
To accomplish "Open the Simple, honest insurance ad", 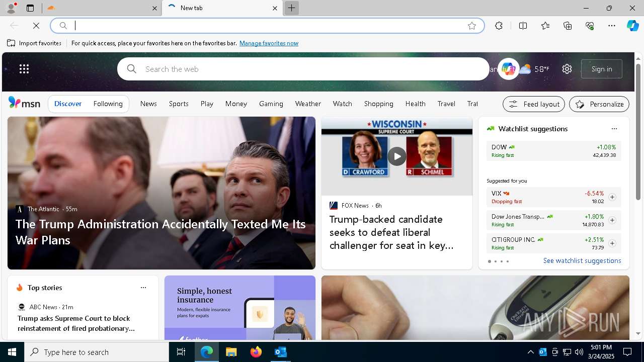I will click(240, 308).
